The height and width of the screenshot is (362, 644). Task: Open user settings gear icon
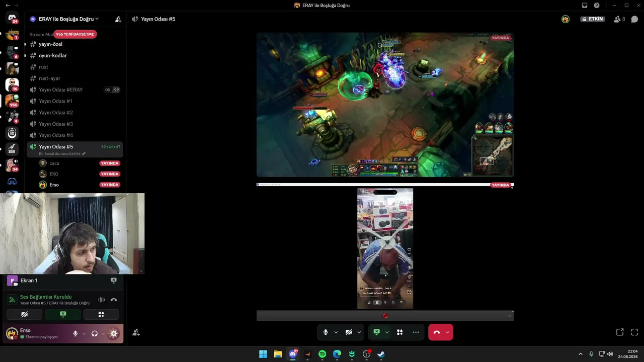click(114, 333)
